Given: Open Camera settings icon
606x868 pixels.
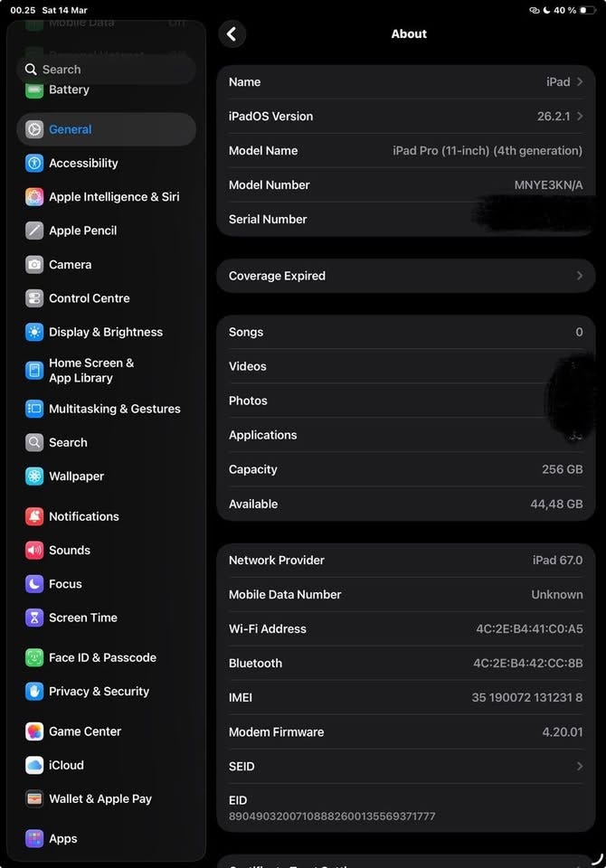Looking at the screenshot, I should tap(34, 265).
